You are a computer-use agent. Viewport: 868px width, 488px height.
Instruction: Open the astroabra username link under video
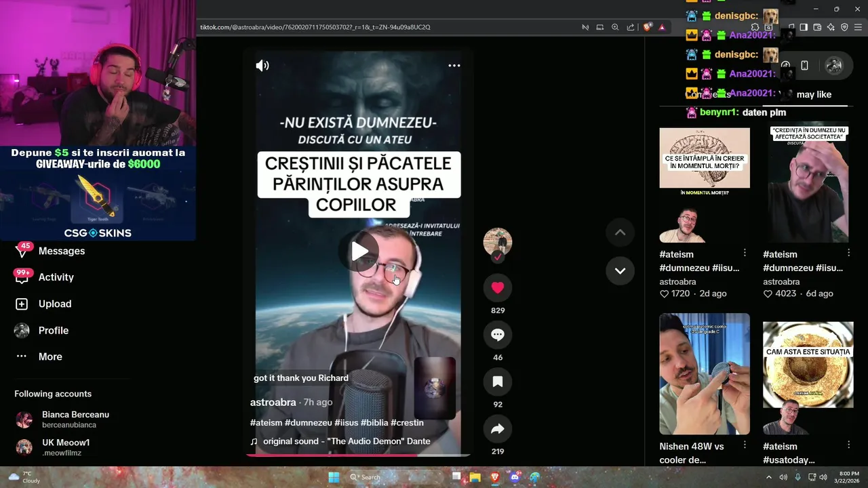(273, 402)
